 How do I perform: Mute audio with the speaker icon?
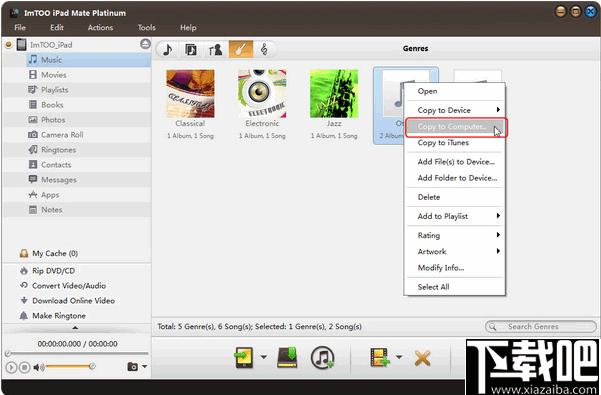click(38, 367)
